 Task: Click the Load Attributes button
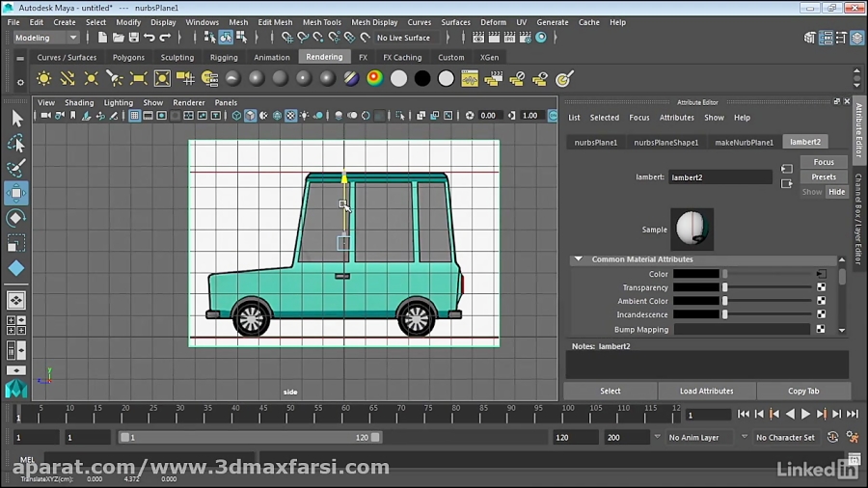click(x=706, y=391)
